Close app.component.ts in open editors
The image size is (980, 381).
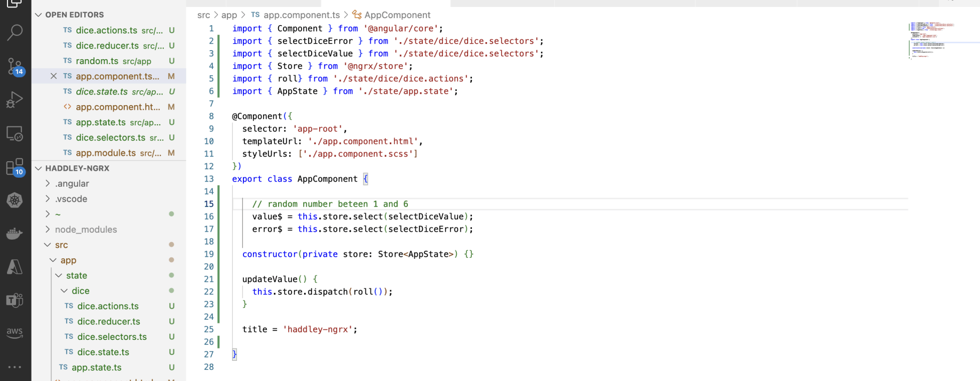(x=53, y=76)
